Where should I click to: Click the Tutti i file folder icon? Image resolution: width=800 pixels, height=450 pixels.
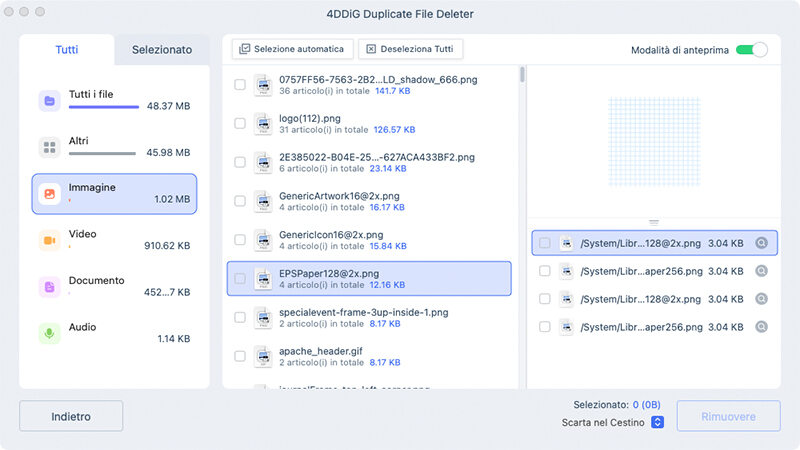click(x=49, y=100)
